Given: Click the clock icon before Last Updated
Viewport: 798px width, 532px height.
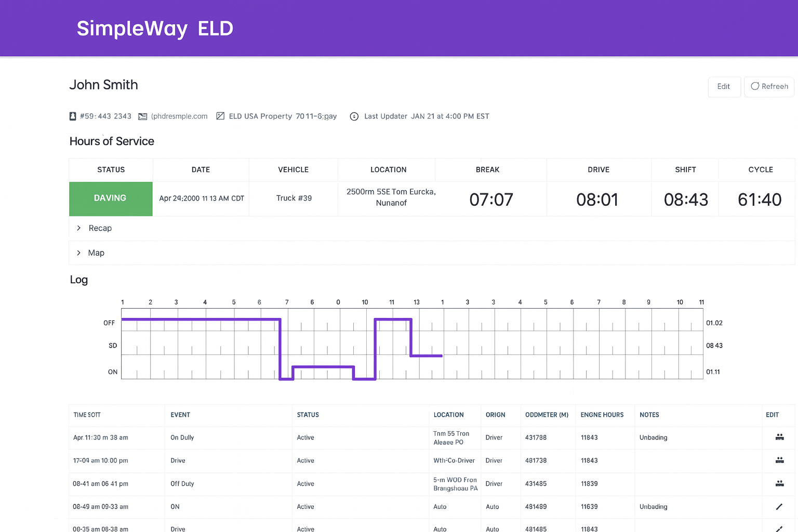Looking at the screenshot, I should (x=354, y=116).
